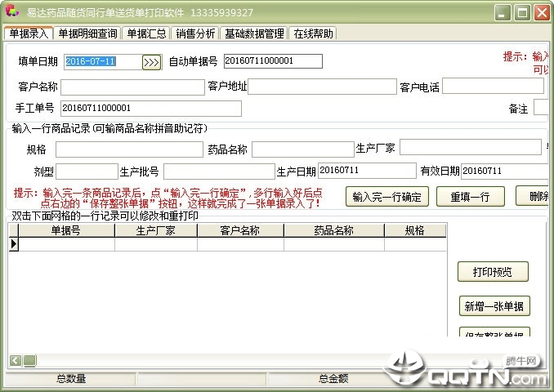
Task: Open the 基础数据管理 tab
Action: coord(254,33)
